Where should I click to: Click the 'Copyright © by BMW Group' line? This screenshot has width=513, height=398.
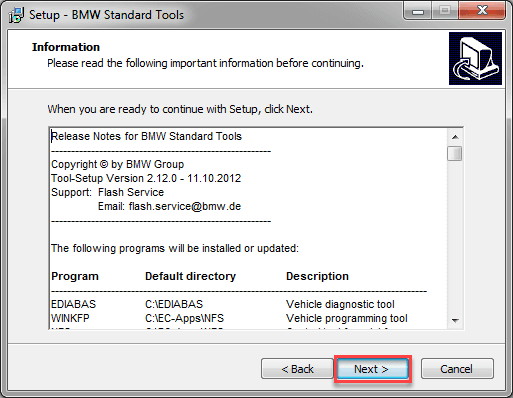click(x=117, y=164)
